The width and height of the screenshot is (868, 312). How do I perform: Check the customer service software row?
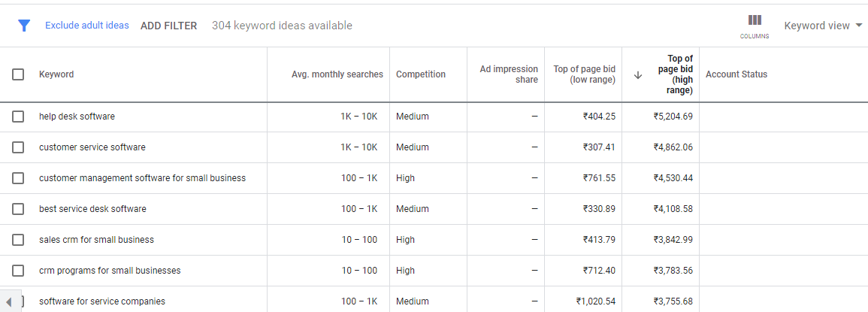pos(18,147)
